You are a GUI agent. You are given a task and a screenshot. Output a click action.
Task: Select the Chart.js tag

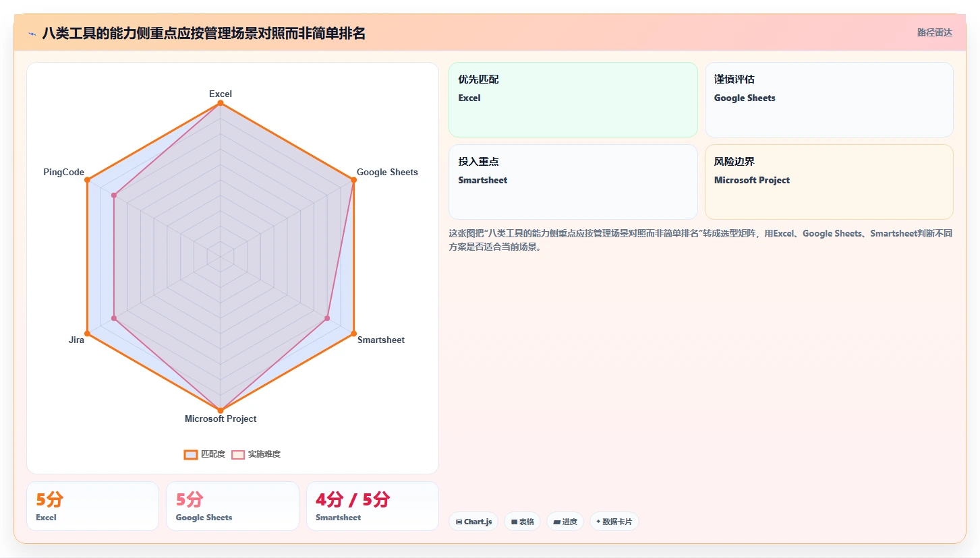(473, 522)
